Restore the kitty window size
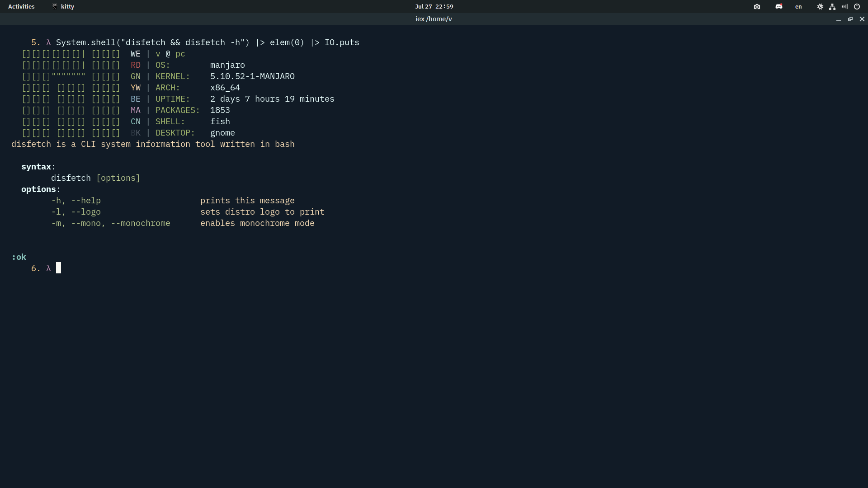 point(850,19)
